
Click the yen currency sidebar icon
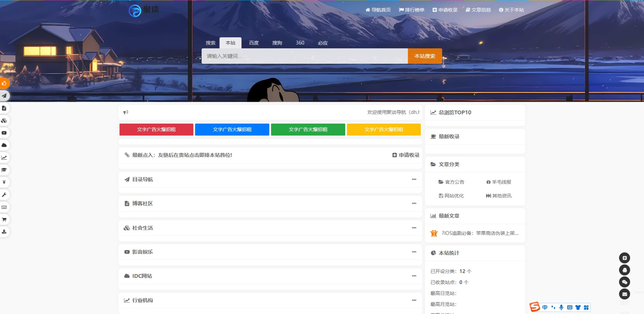click(4, 182)
